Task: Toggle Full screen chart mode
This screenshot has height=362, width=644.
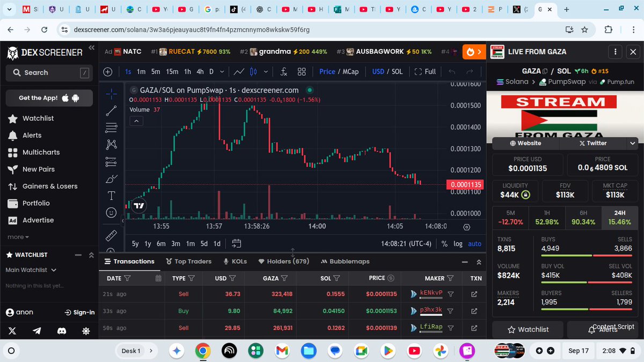Action: pos(425,71)
